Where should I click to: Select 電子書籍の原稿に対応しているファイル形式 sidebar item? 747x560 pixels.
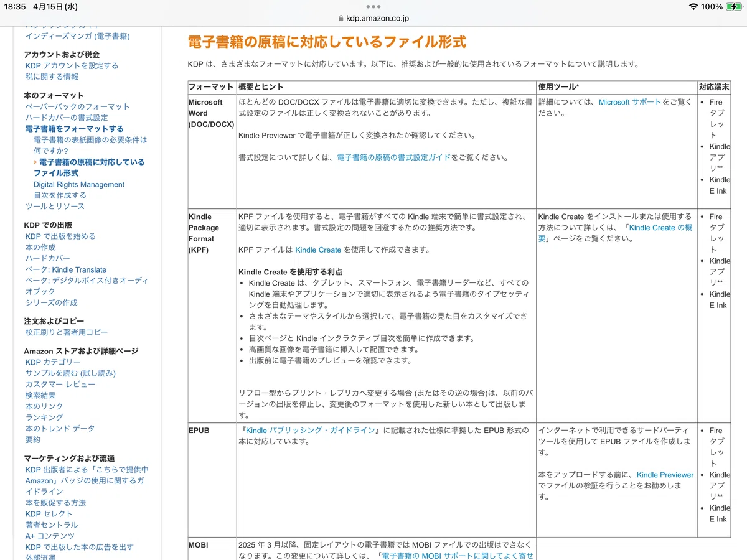[89, 167]
